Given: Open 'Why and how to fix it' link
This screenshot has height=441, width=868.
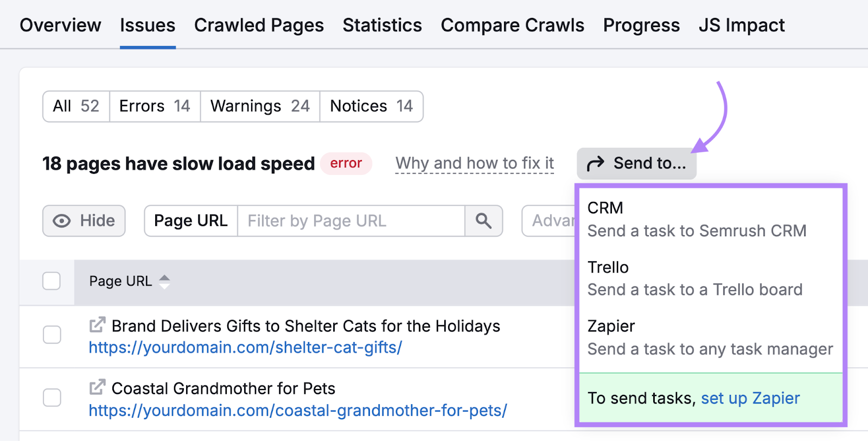Looking at the screenshot, I should [475, 163].
